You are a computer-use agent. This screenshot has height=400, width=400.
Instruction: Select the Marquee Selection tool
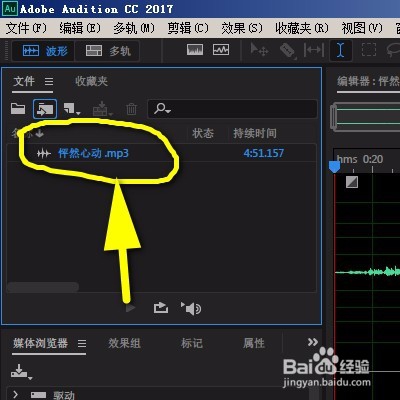coord(369,50)
